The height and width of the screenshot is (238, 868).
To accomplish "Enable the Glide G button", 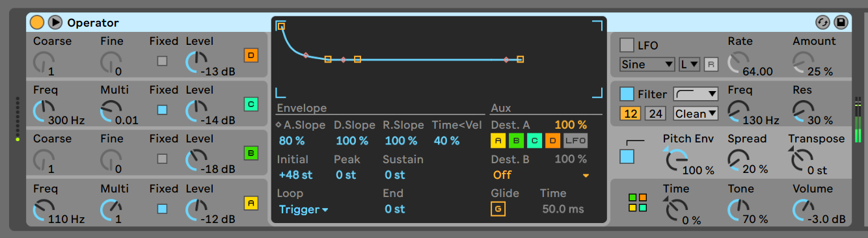I will 498,209.
